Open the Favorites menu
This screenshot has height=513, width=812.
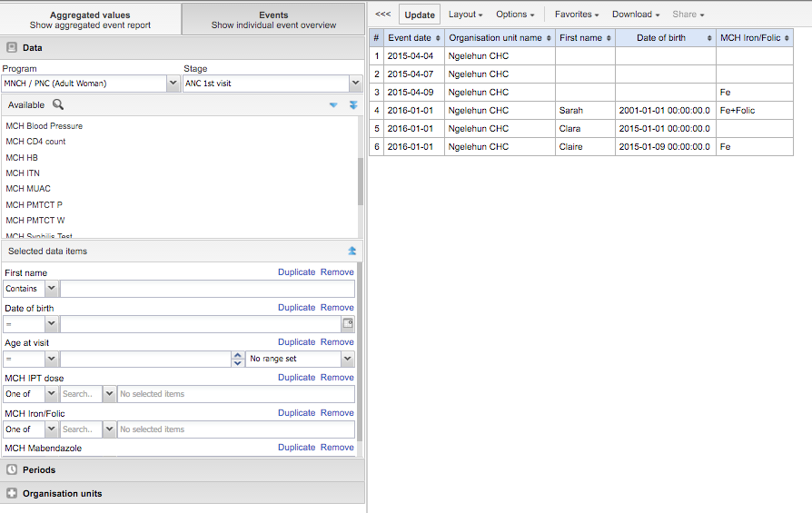[576, 15]
